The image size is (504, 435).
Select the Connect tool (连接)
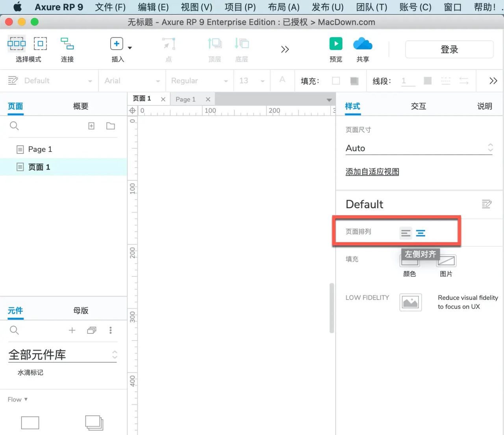coord(67,44)
